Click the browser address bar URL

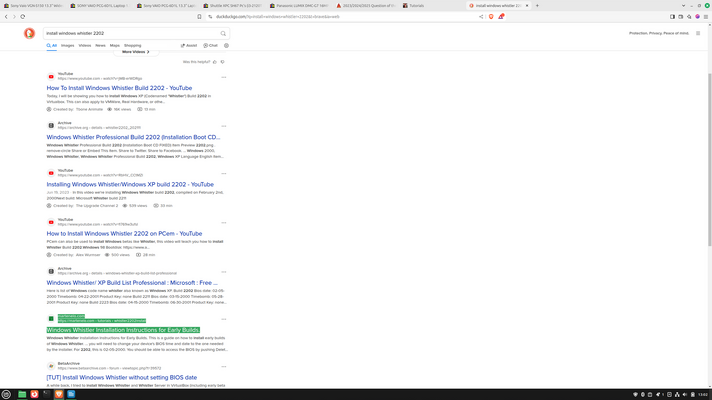pos(277,17)
